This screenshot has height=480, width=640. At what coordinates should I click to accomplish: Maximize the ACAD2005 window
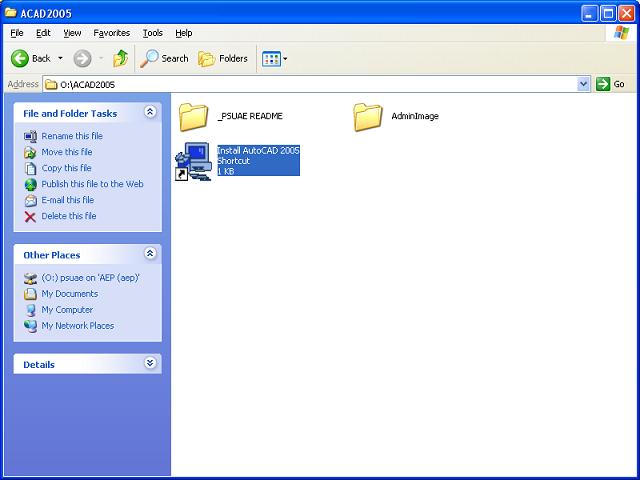tap(608, 13)
